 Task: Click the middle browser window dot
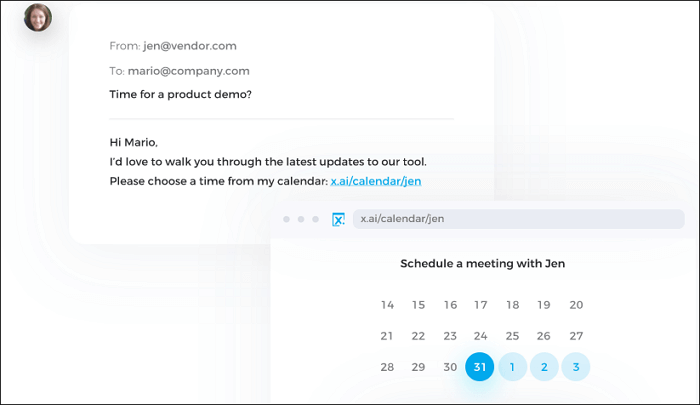click(x=301, y=219)
